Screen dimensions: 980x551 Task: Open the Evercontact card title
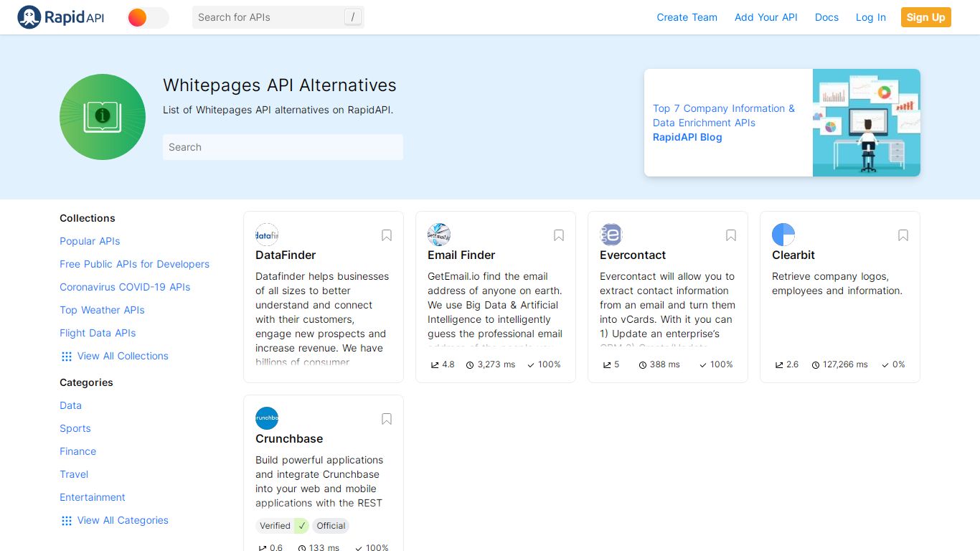[x=633, y=255]
